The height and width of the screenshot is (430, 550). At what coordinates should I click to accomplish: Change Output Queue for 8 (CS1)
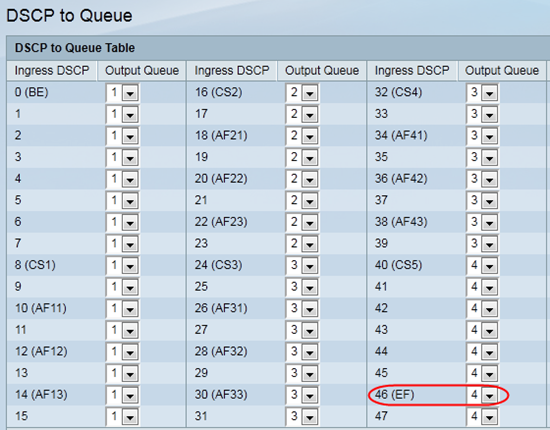coord(122,266)
